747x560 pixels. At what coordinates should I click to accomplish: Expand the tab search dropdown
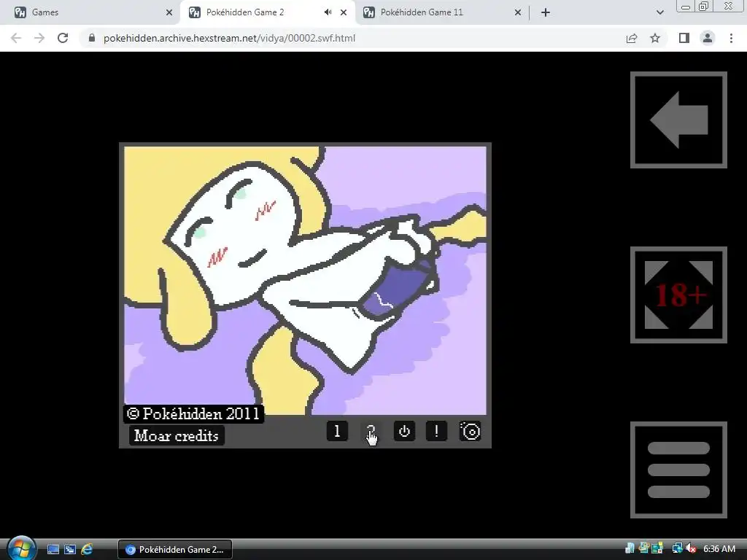(x=659, y=12)
